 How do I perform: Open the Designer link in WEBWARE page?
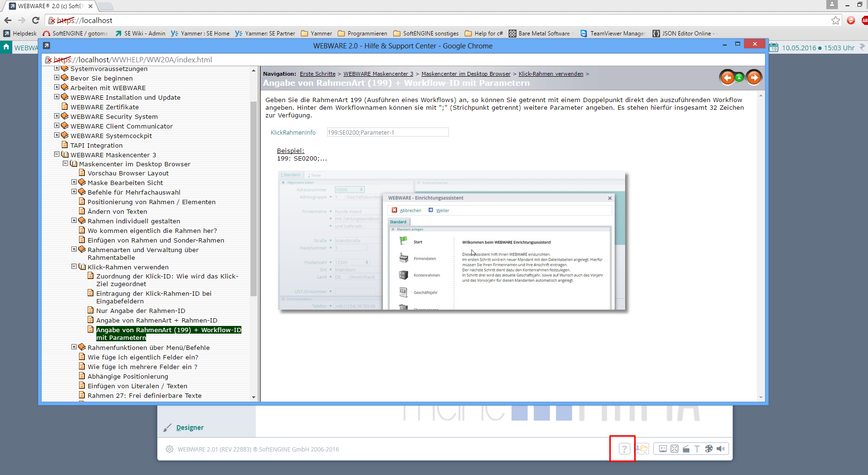click(190, 428)
